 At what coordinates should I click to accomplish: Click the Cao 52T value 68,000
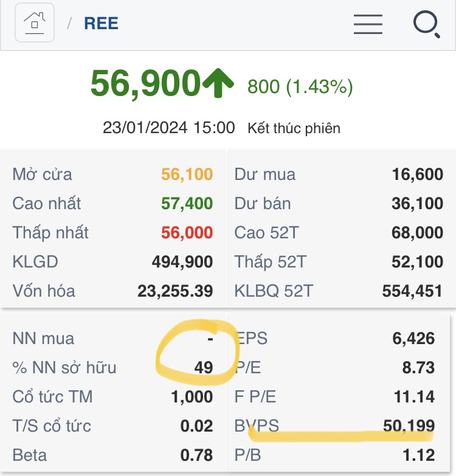[417, 233]
